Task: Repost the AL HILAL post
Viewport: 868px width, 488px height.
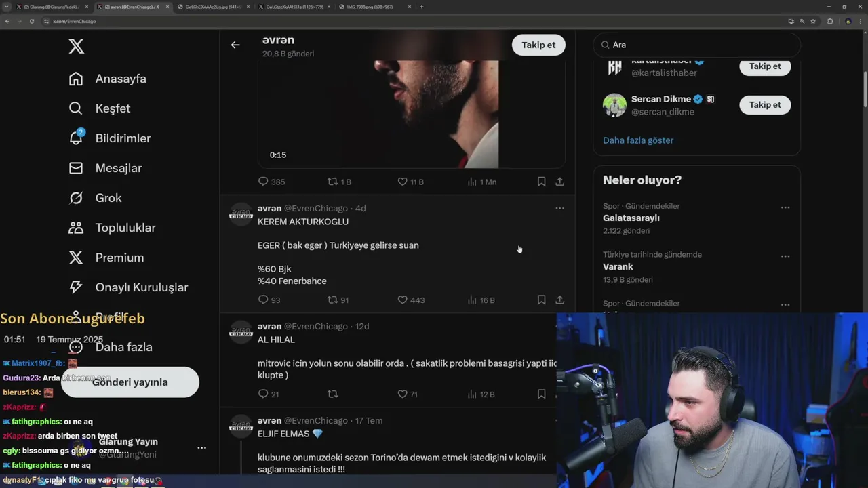Action: pos(332,394)
